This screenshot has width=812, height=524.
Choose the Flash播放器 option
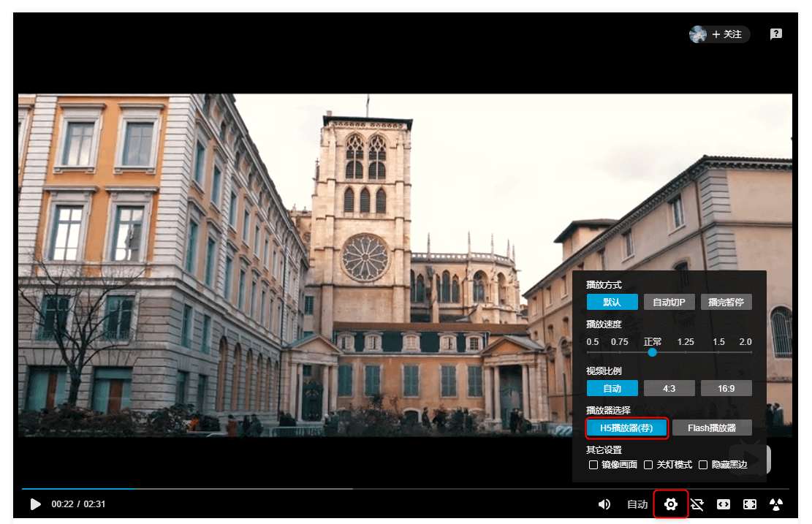tap(712, 428)
